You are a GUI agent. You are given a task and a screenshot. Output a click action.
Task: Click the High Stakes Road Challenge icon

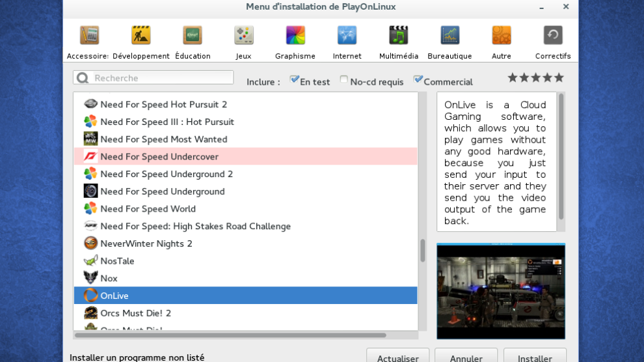pyautogui.click(x=90, y=225)
